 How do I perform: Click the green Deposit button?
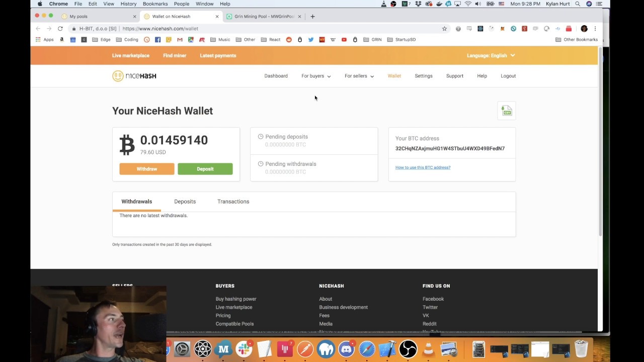tap(205, 169)
